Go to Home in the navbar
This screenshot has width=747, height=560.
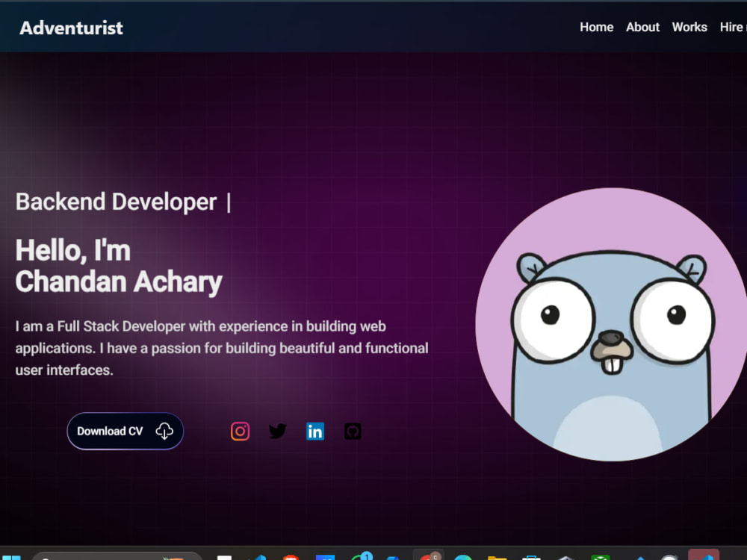596,27
